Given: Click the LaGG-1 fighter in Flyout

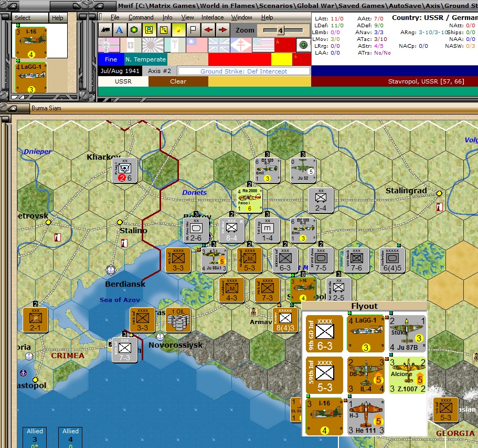Looking at the screenshot, I should pos(366,334).
